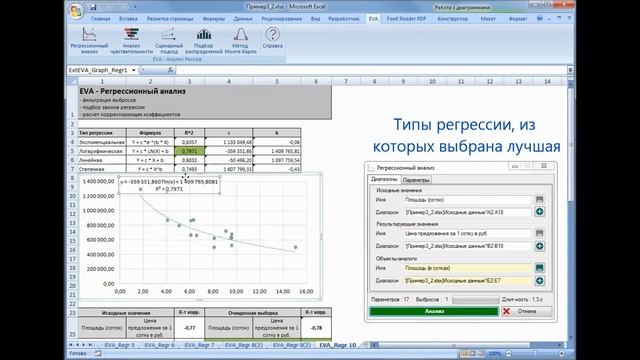Screen dimensions: 640x360
Task: Click the select-all corner of the sheet
Action: point(73,81)
